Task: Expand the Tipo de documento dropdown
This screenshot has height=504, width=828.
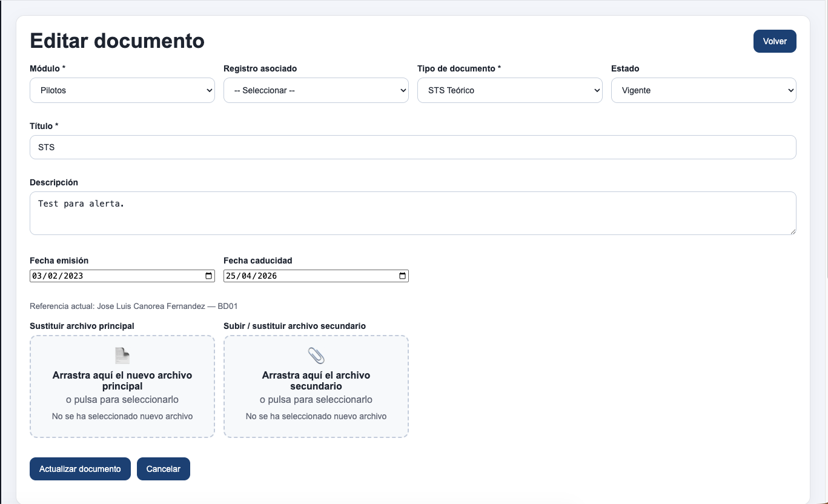Action: 510,90
